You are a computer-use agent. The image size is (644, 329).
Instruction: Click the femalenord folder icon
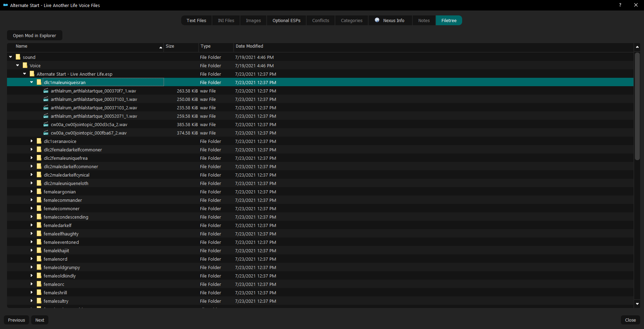pyautogui.click(x=39, y=259)
